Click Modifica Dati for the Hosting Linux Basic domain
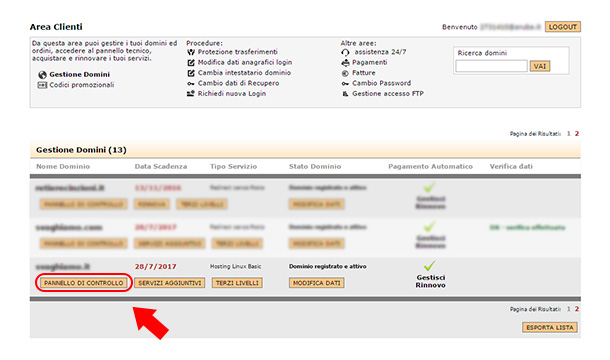Screen dimensions: 610x360 pos(316,283)
